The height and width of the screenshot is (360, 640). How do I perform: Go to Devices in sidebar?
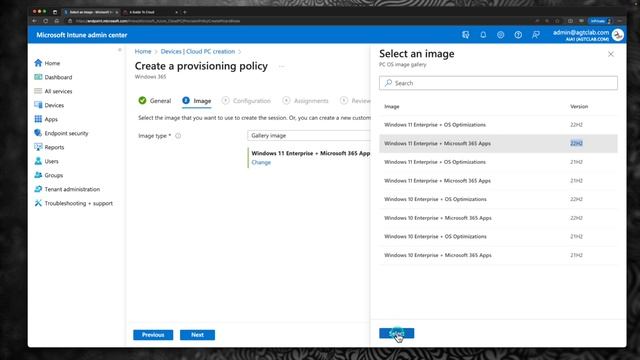click(49, 105)
